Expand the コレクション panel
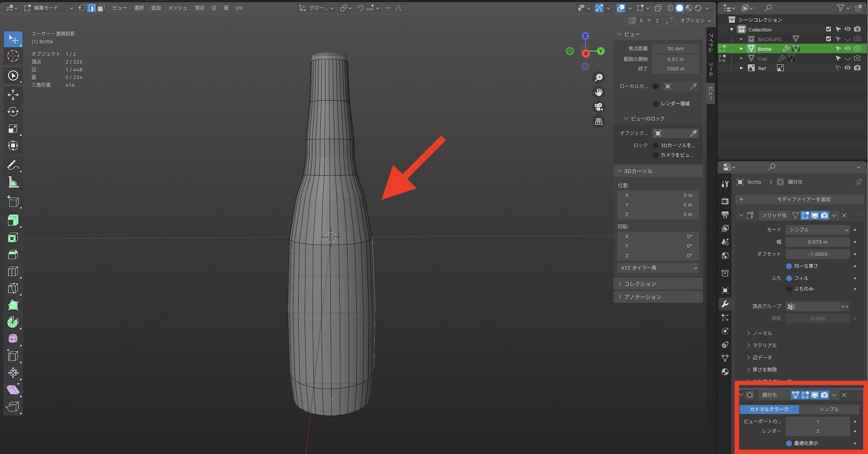 [640, 284]
